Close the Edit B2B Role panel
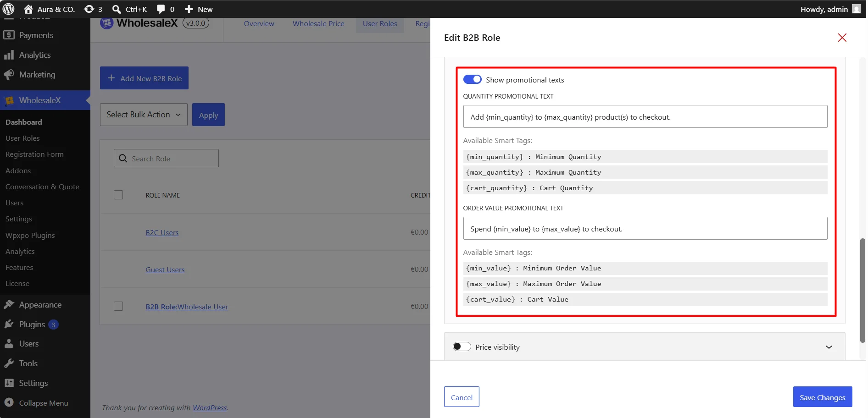The image size is (868, 418). click(842, 38)
